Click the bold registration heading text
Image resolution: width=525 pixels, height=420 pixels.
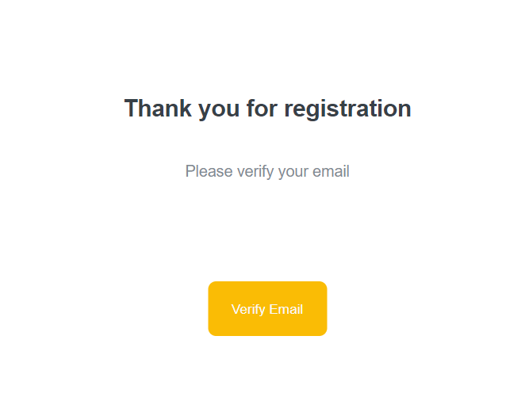click(267, 109)
